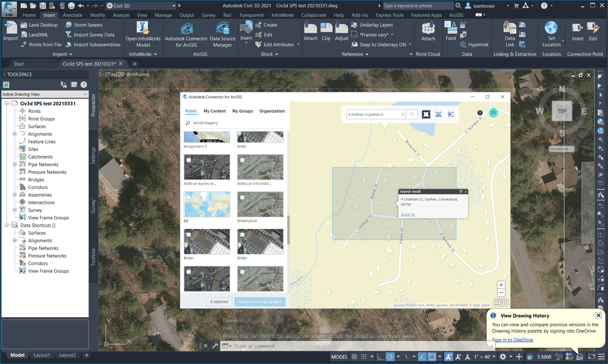Image resolution: width=608 pixels, height=364 pixels.
Task: Check the Bildehybrid thumbnail checkbox
Action: [242, 197]
